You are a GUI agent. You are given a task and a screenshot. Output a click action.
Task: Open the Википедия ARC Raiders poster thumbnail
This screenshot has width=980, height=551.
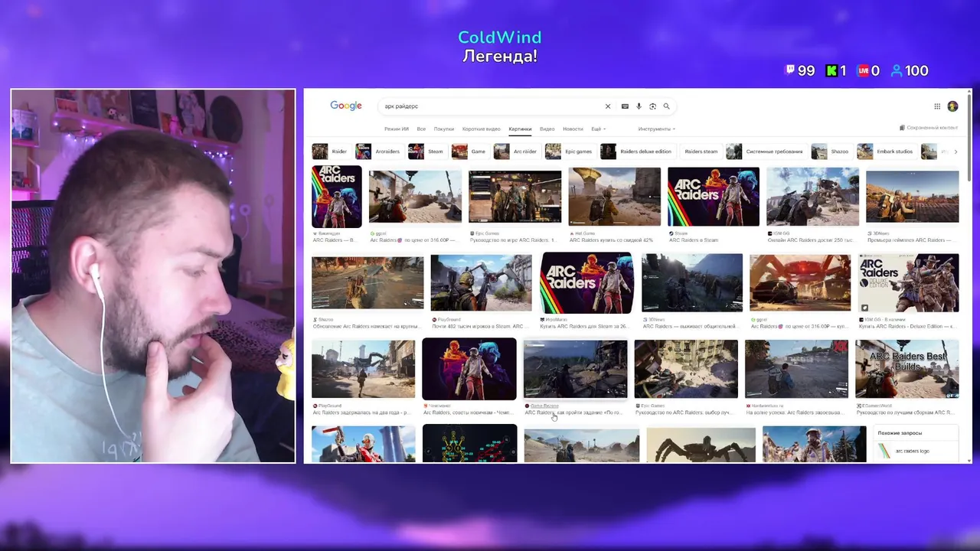click(x=337, y=197)
